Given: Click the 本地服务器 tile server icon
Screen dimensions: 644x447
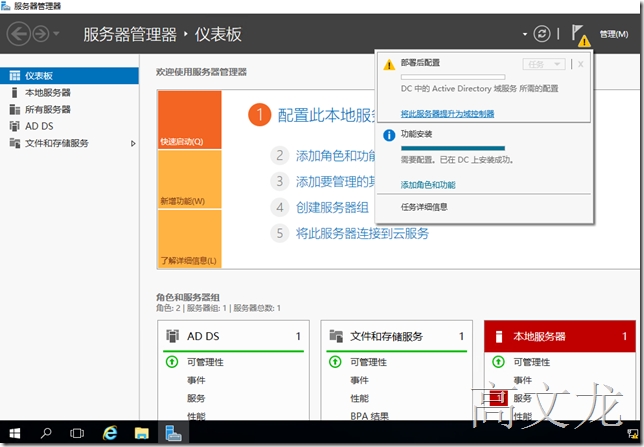Looking at the screenshot, I should (x=499, y=336).
